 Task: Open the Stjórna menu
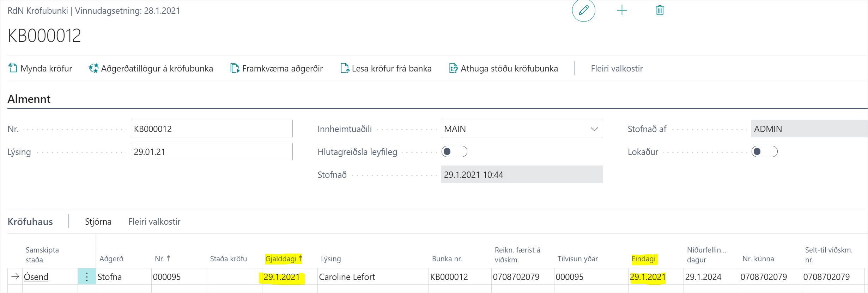[98, 222]
